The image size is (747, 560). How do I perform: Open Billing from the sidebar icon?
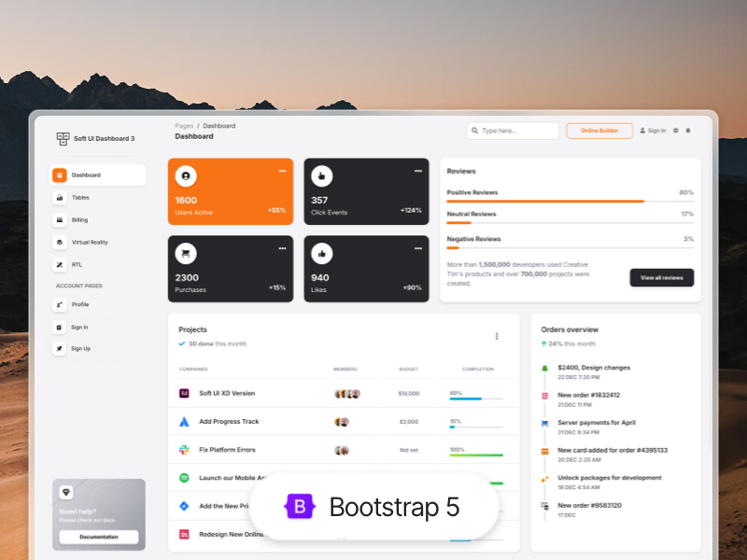click(58, 219)
